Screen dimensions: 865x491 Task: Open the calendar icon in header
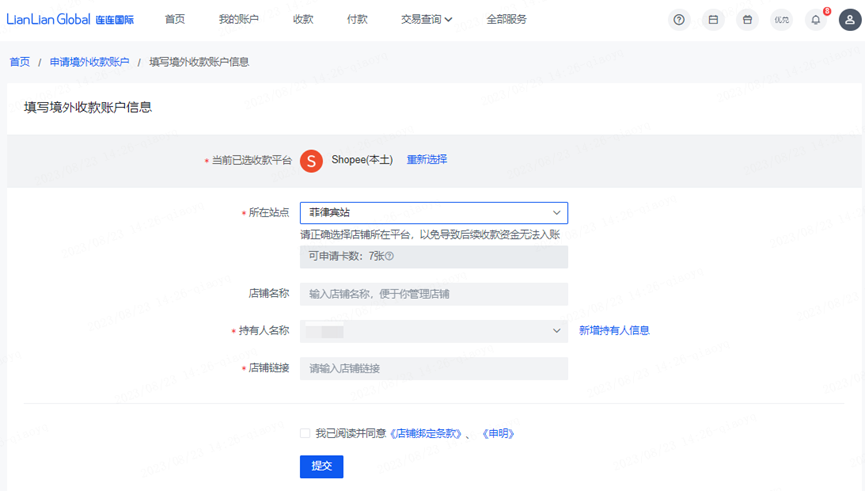point(713,19)
